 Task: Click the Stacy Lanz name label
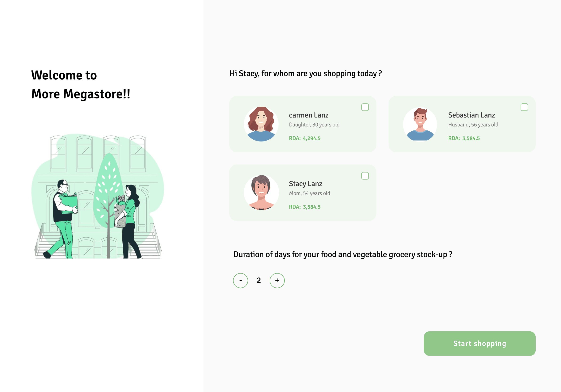(x=305, y=184)
